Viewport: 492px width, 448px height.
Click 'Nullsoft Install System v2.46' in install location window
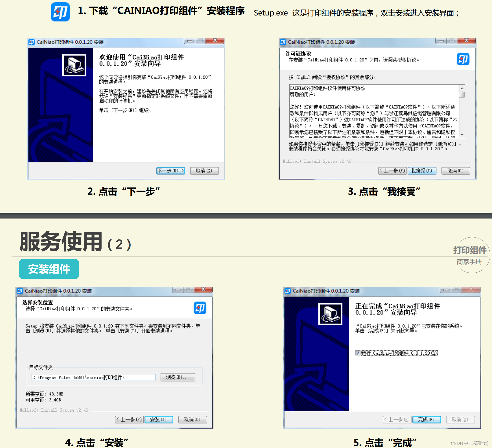coord(54,410)
